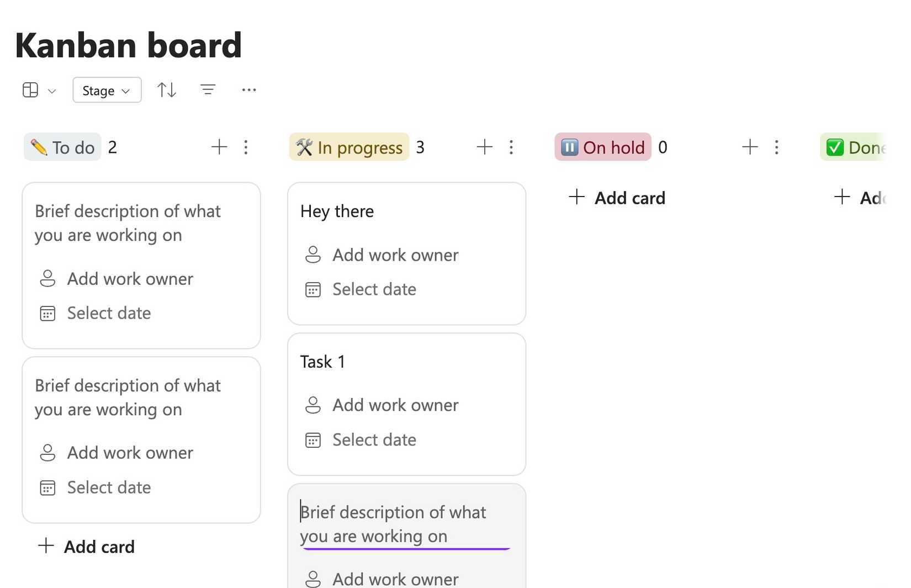The height and width of the screenshot is (588, 911).
Task: Open the board view switcher dropdown
Action: pyautogui.click(x=39, y=90)
